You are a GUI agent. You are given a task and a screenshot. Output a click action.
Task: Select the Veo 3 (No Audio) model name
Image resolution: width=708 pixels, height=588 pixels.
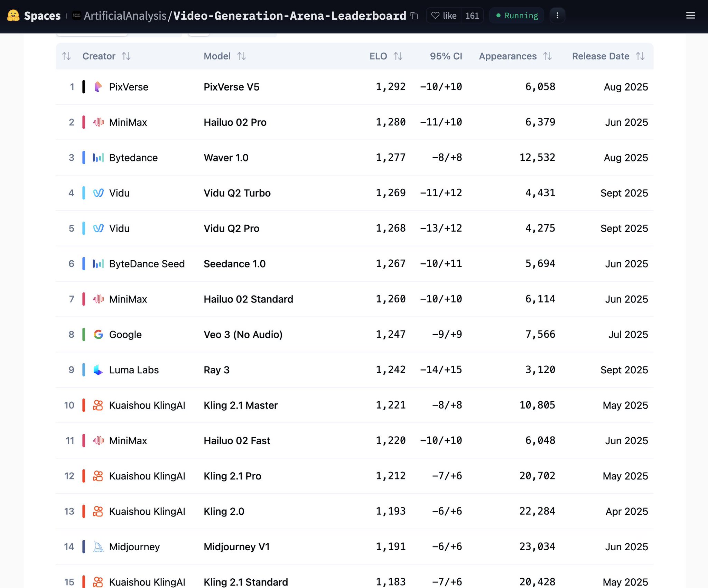[243, 334]
